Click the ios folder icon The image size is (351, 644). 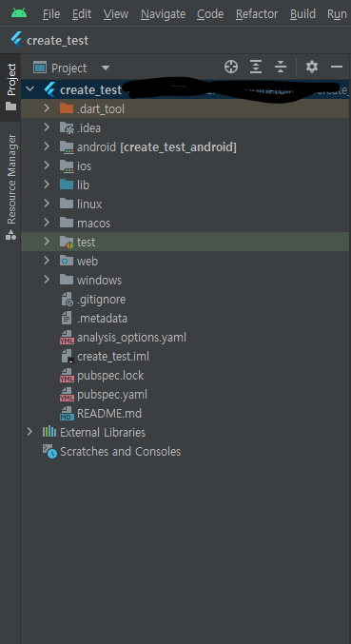(66, 166)
